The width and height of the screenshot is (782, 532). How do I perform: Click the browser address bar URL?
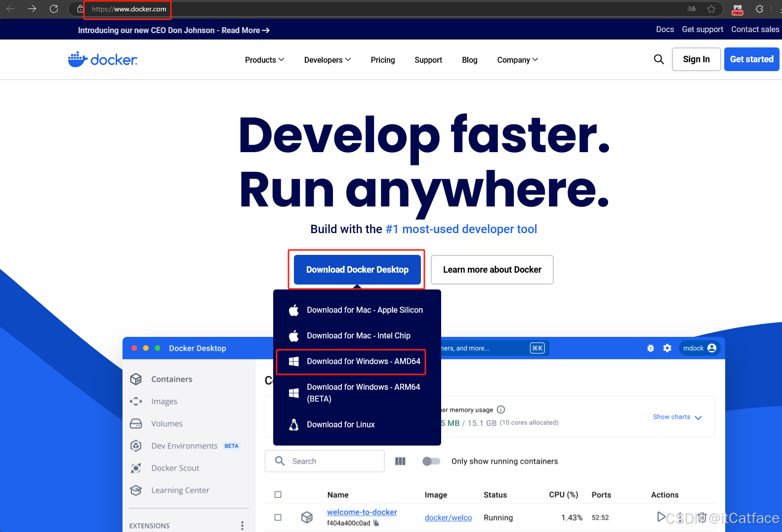click(129, 9)
